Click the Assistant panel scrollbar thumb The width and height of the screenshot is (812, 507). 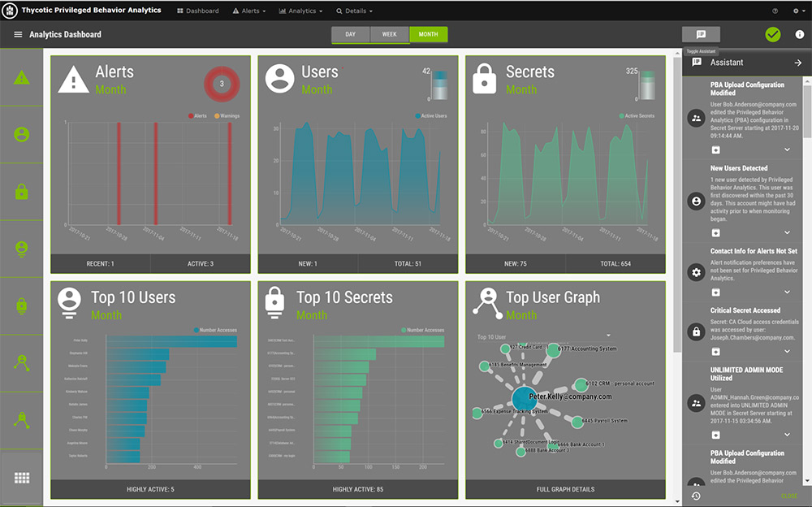pyautogui.click(x=807, y=111)
